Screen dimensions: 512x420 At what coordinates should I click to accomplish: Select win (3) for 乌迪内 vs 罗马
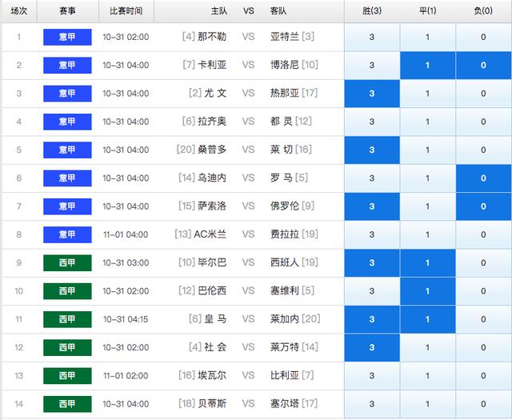point(372,178)
